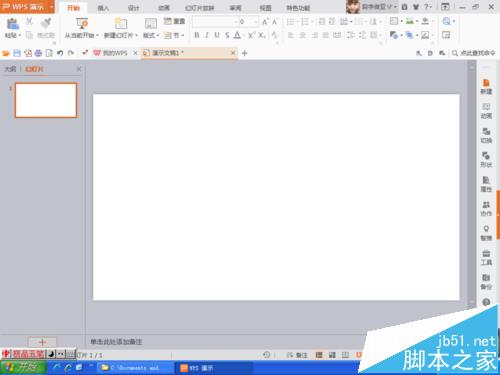The height and width of the screenshot is (375, 500).
Task: Toggle Bold formatting
Action: pos(197,35)
